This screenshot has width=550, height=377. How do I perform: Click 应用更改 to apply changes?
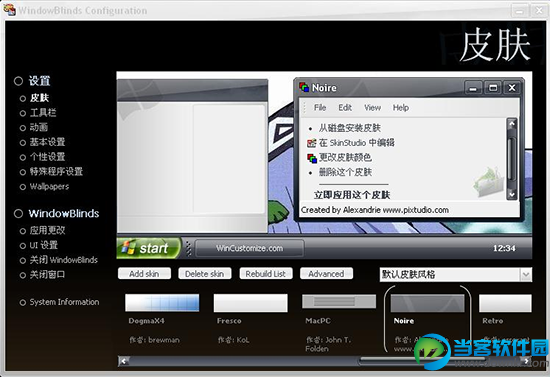point(47,230)
